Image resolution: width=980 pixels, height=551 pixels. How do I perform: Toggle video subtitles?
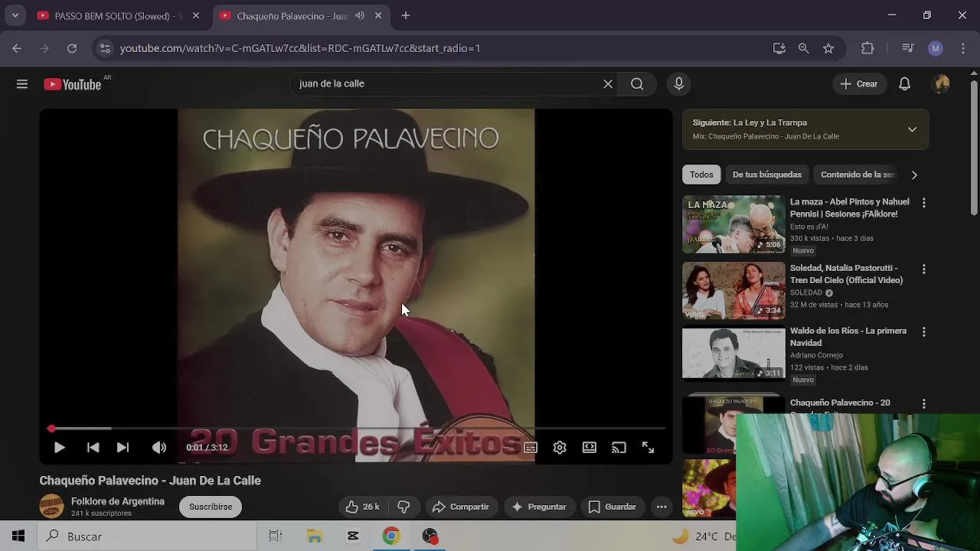pos(531,448)
